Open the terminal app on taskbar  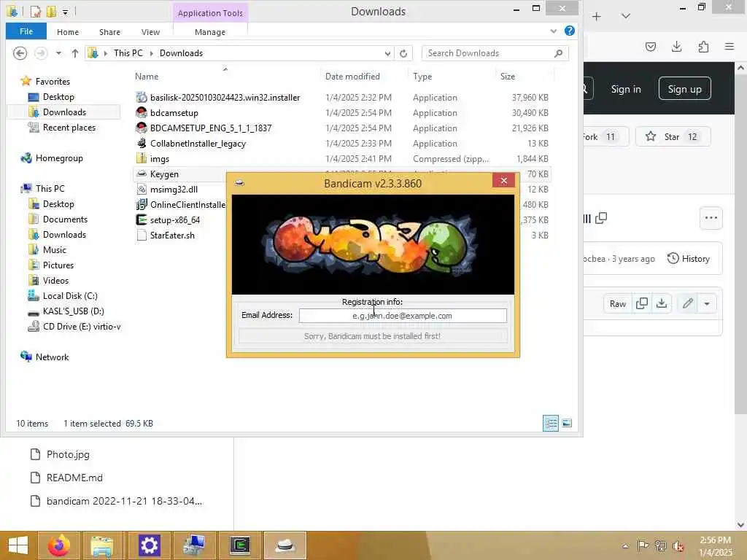239,545
